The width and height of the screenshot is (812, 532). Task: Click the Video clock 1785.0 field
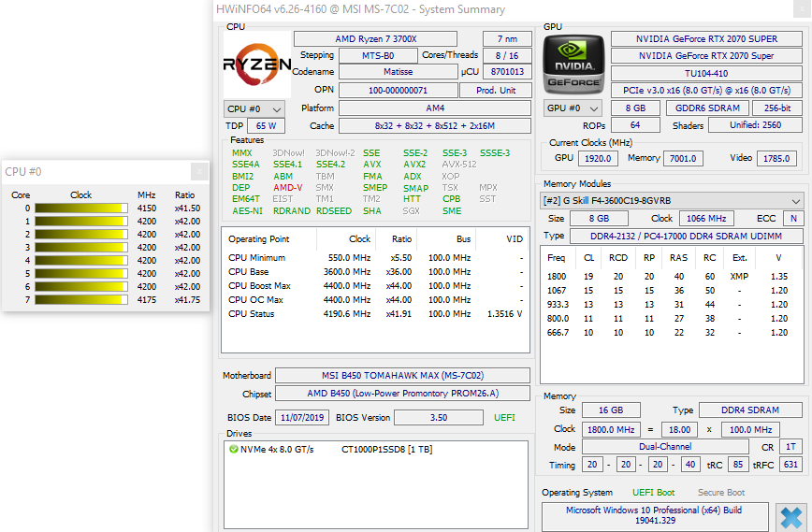[x=776, y=158]
